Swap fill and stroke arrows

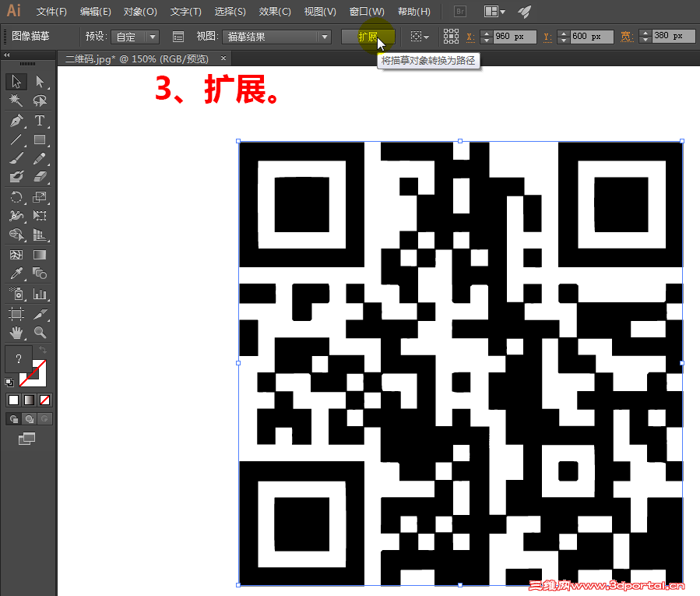pyautogui.click(x=42, y=349)
